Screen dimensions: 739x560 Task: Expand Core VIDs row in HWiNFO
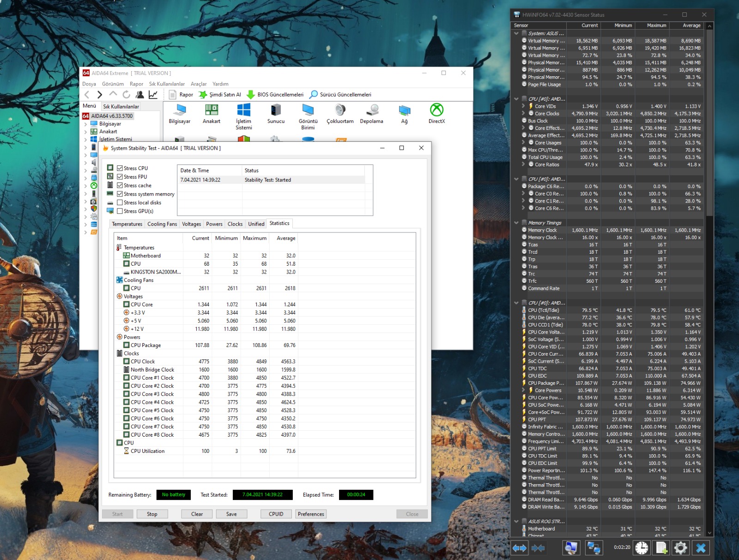523,106
